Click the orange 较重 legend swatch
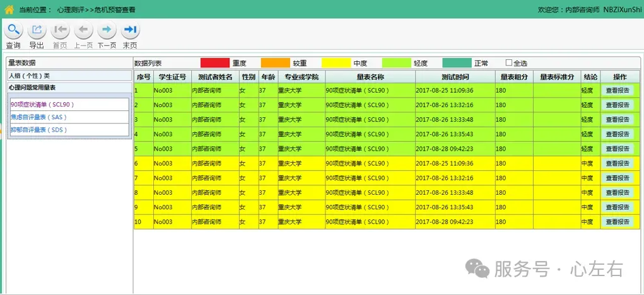644x295 pixels. pyautogui.click(x=275, y=63)
